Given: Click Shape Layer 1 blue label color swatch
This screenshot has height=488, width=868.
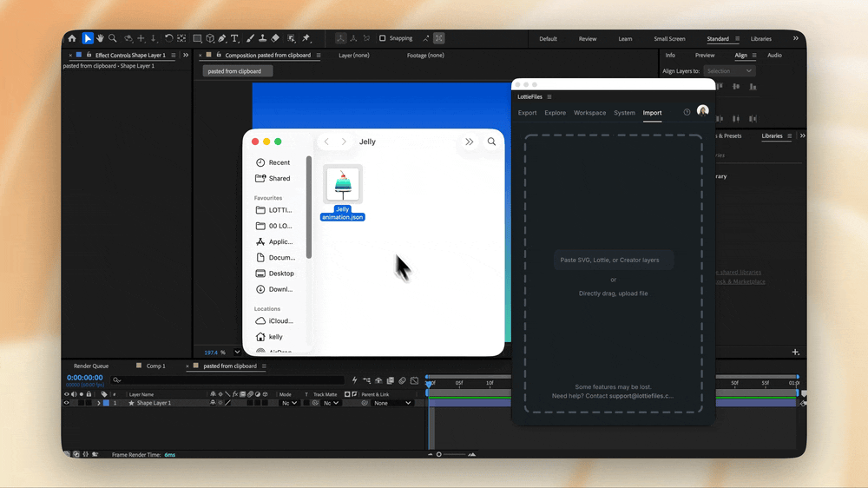Looking at the screenshot, I should [x=106, y=403].
